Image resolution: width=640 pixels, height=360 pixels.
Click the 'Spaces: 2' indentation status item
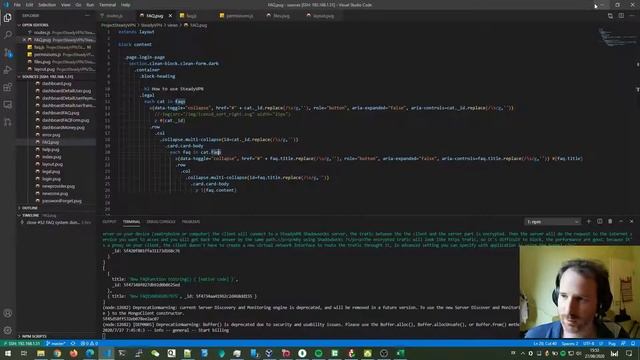(570, 344)
